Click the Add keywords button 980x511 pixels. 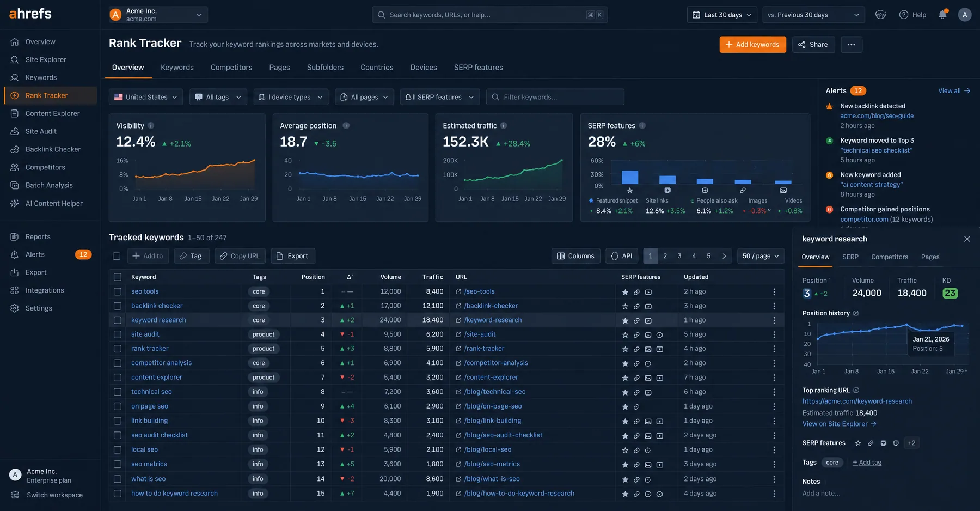pos(752,45)
